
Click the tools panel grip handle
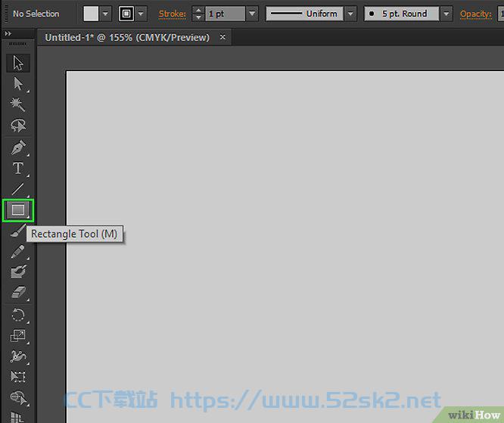(18, 44)
